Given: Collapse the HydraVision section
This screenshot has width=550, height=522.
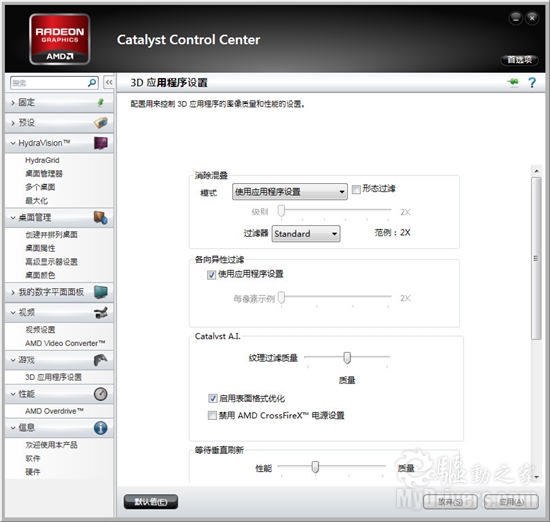Looking at the screenshot, I should point(13,143).
